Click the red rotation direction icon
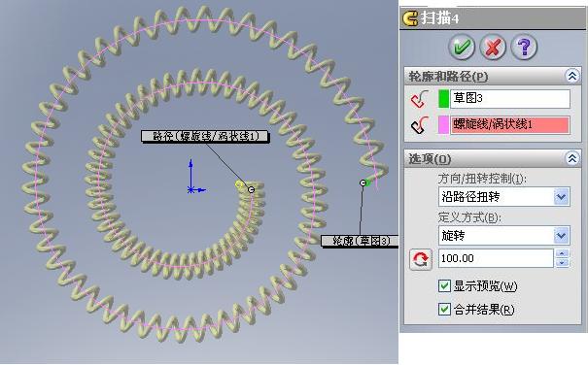This screenshot has width=588, height=365. (421, 259)
